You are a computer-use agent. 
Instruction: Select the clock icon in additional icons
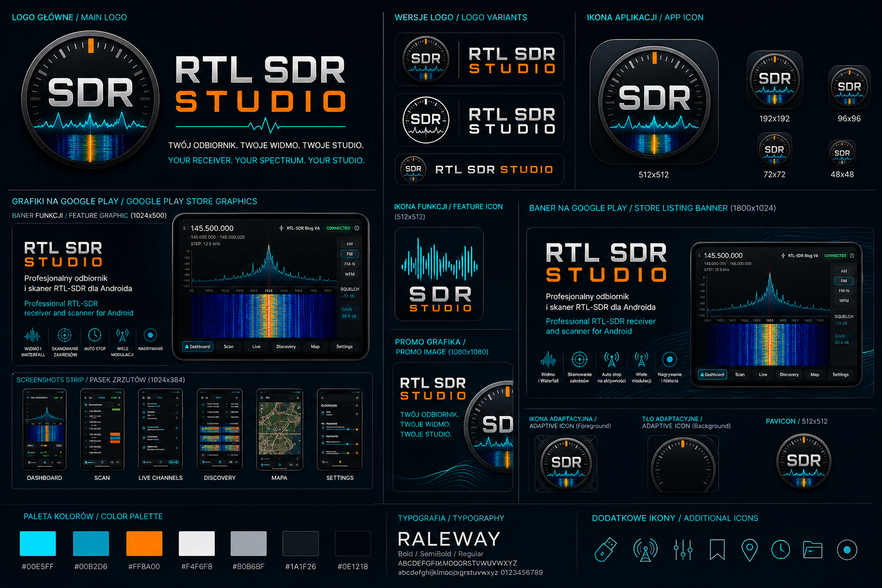click(x=780, y=550)
